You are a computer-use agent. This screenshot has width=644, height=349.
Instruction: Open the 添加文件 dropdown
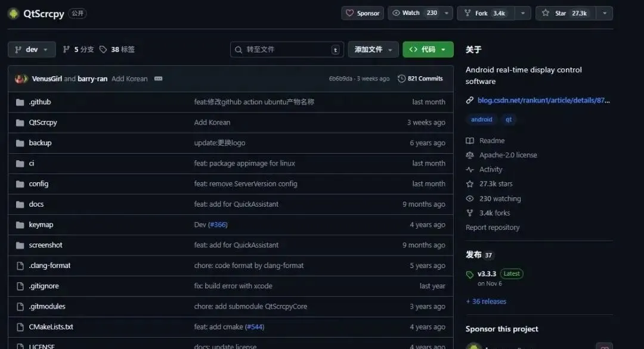(x=373, y=49)
